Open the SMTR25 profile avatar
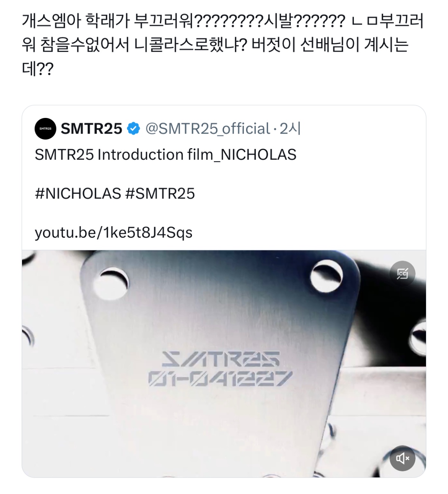 click(46, 129)
